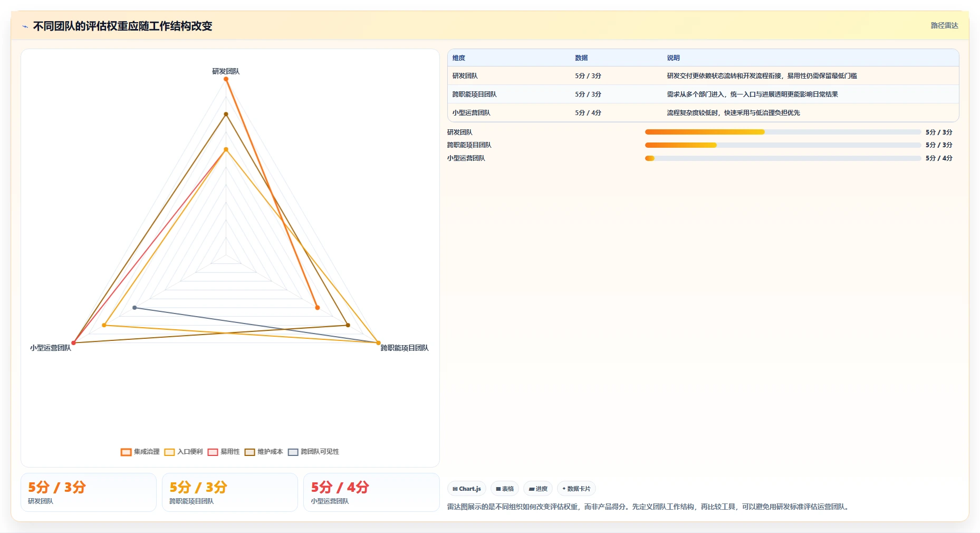This screenshot has height=533, width=980.
Task: Click the 跨职能项目团队 progress bar
Action: [783, 145]
